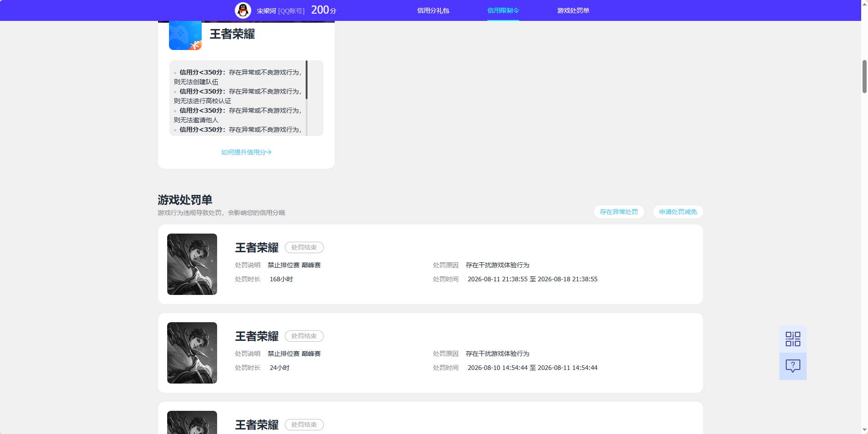Click the 168小时 penalty duration value
868x434 pixels.
point(281,279)
